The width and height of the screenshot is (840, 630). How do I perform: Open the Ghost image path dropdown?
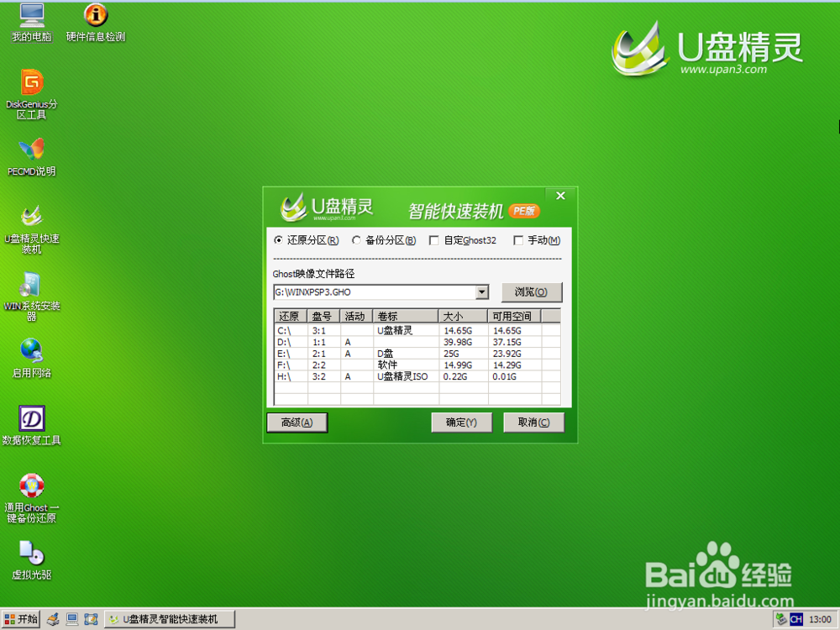pos(482,292)
